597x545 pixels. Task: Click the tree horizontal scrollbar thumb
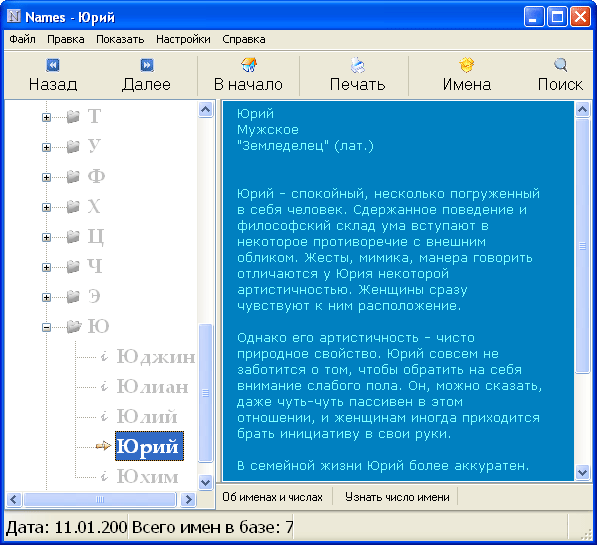(100, 499)
